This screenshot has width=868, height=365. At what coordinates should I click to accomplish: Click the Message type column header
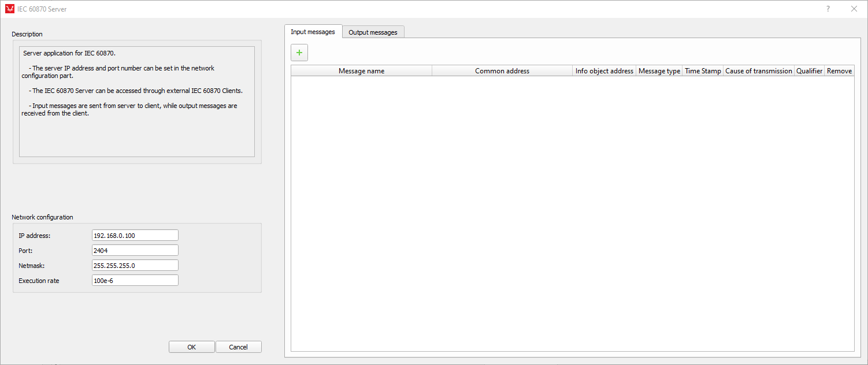click(659, 71)
